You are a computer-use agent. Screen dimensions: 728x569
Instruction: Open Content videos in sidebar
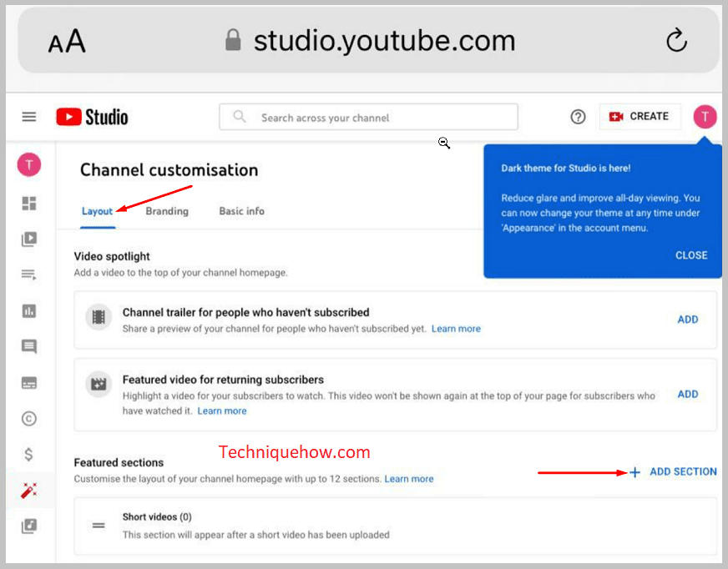pyautogui.click(x=28, y=239)
